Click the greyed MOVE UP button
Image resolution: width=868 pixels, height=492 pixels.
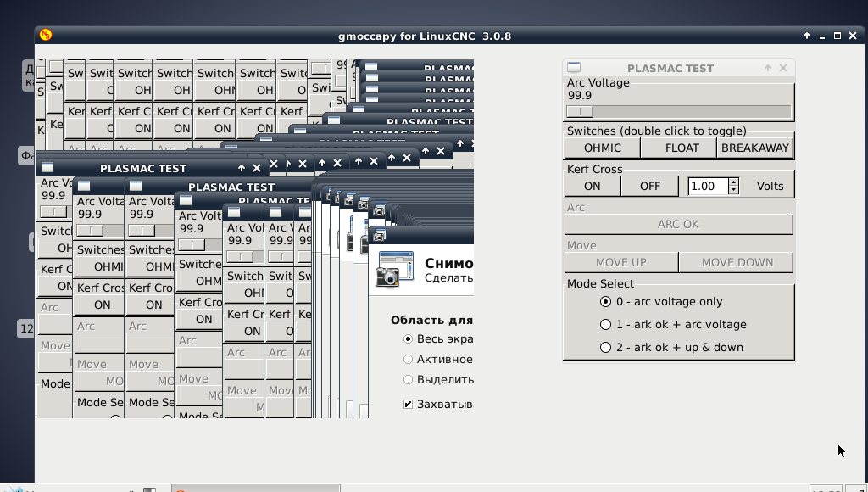point(621,263)
